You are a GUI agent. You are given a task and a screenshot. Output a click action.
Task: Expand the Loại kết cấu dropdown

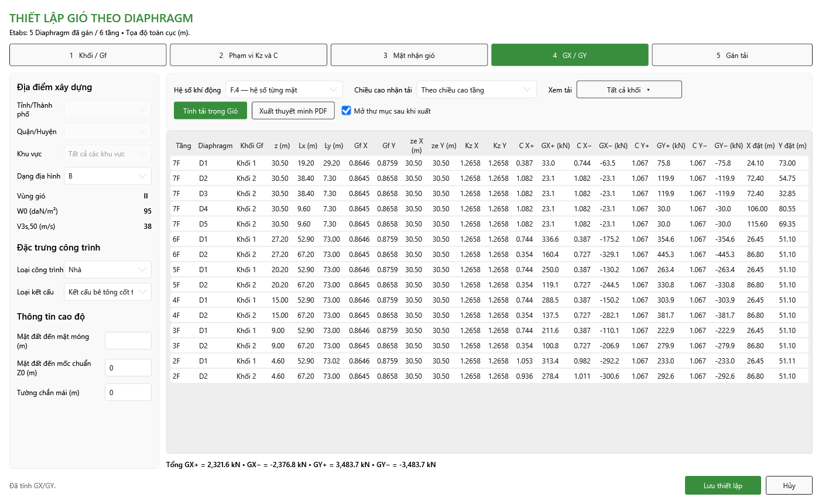pos(108,292)
